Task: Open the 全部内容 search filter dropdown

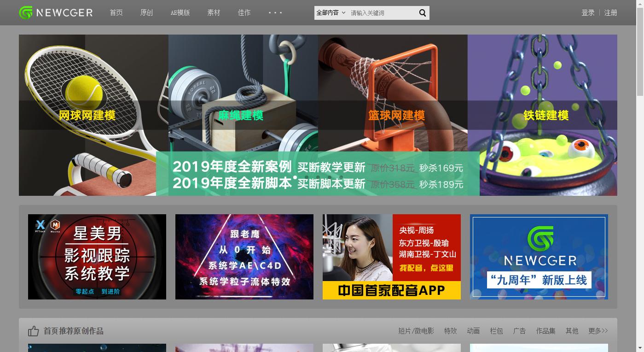Action: (331, 12)
